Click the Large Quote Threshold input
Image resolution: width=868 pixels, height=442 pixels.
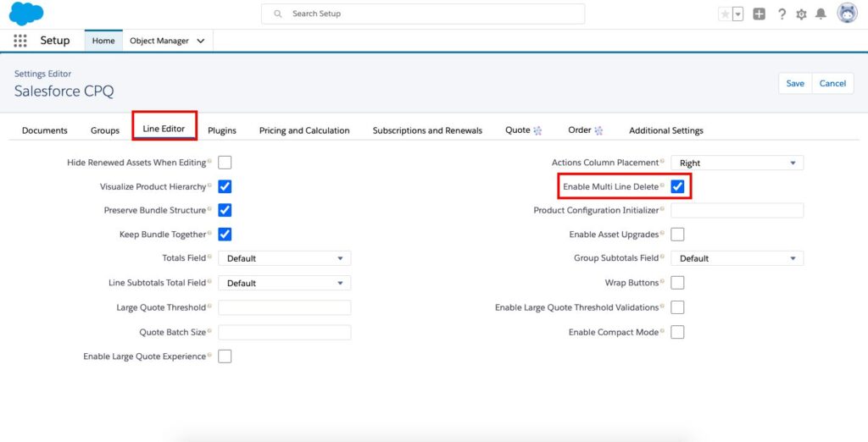click(x=285, y=307)
